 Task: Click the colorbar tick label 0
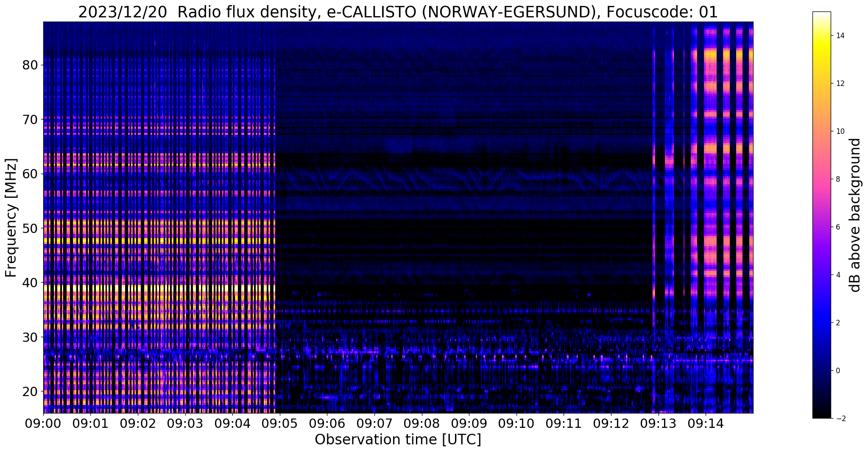tap(837, 371)
